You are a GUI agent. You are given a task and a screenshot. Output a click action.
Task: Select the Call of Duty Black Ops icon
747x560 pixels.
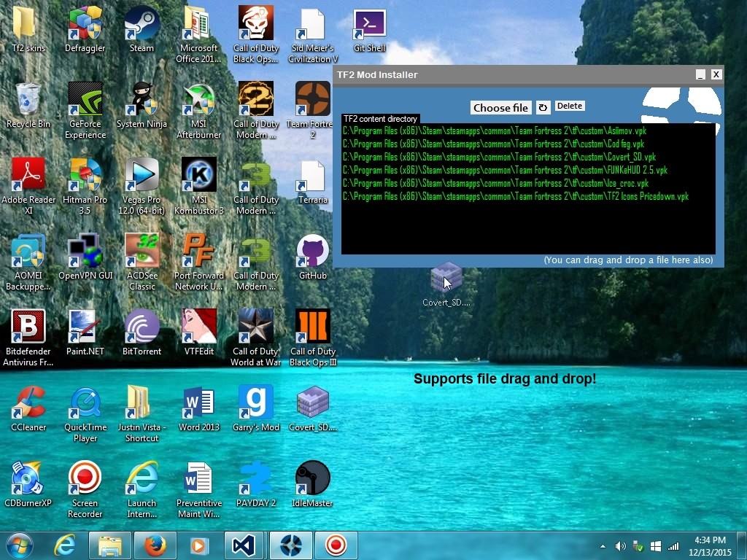(256, 34)
